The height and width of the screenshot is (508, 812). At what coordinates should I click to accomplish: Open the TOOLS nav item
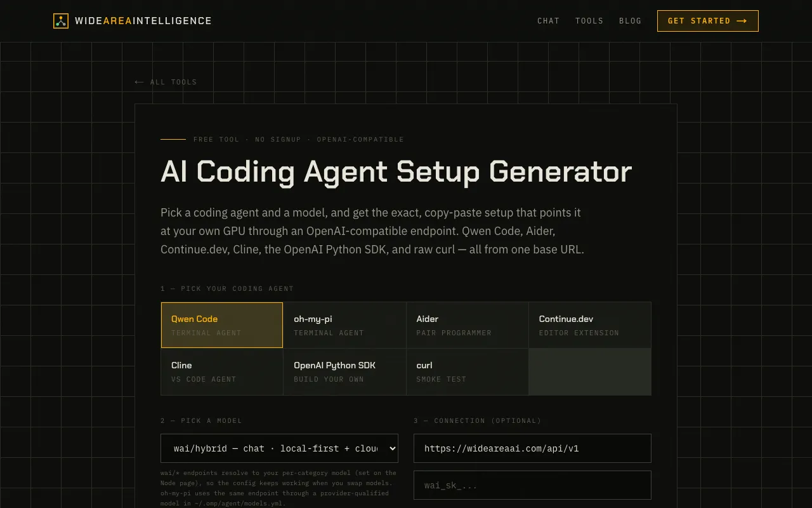(x=589, y=21)
